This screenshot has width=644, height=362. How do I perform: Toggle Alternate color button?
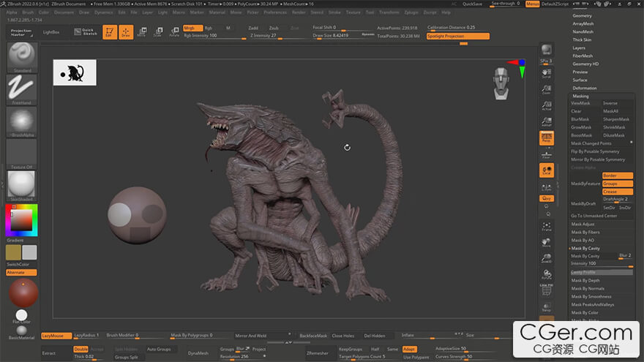(x=22, y=273)
